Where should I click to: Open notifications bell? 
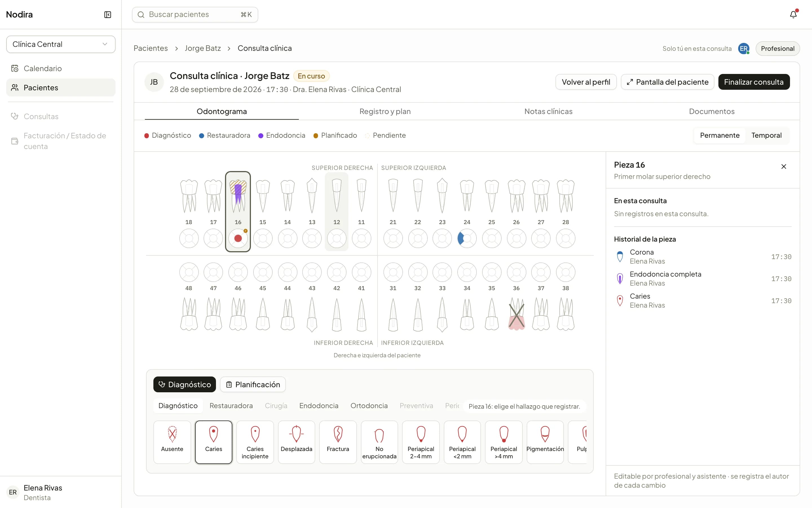coord(793,14)
